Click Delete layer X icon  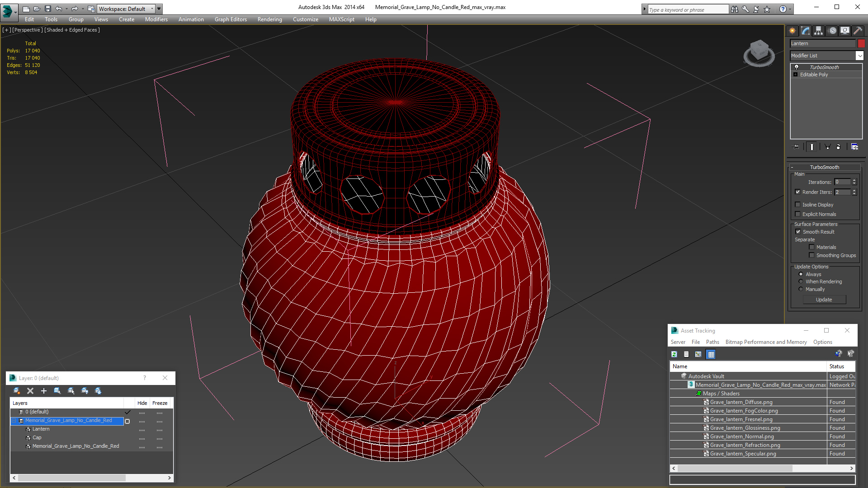[x=30, y=391]
